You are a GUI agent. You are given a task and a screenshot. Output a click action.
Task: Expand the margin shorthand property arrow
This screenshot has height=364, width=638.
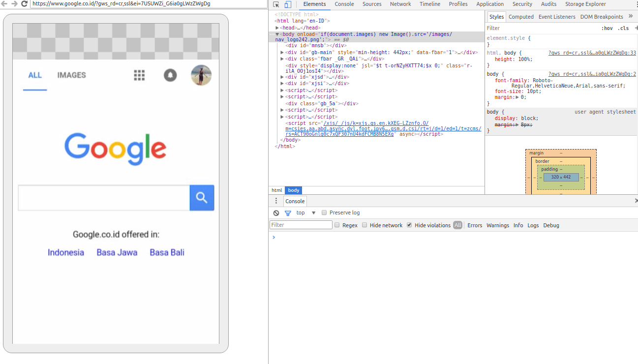coord(516,97)
